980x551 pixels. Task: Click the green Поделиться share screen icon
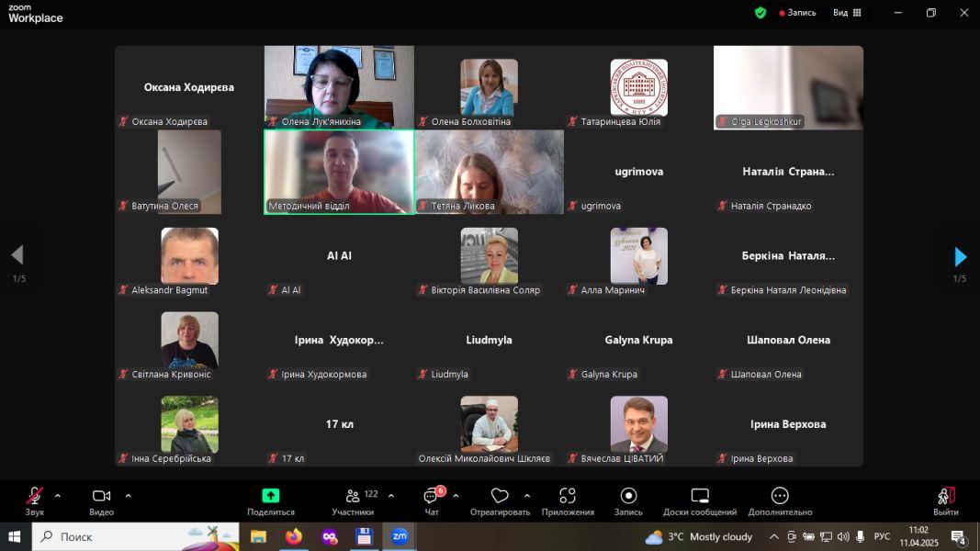[270, 496]
